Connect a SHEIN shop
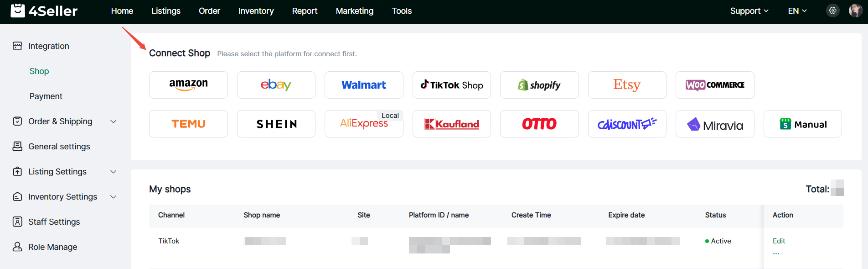Image resolution: width=868 pixels, height=269 pixels. [x=276, y=124]
